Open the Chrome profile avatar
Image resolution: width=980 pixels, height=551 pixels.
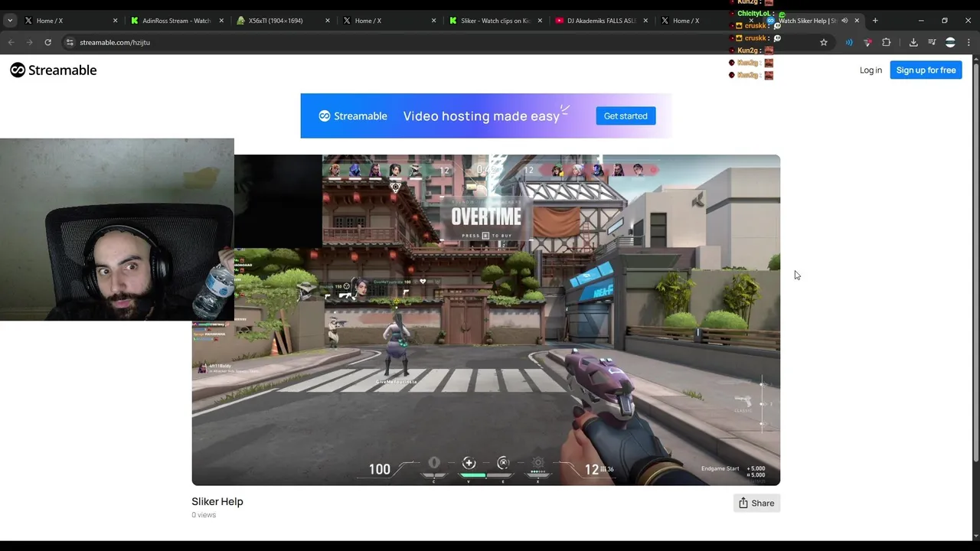tap(950, 42)
